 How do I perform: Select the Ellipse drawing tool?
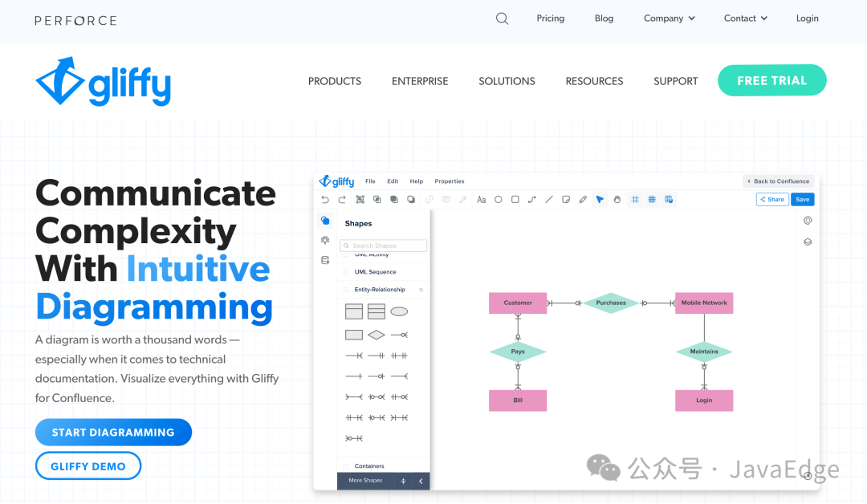tap(499, 200)
